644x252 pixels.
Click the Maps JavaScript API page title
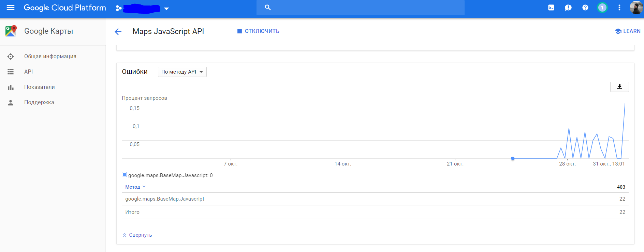click(168, 31)
